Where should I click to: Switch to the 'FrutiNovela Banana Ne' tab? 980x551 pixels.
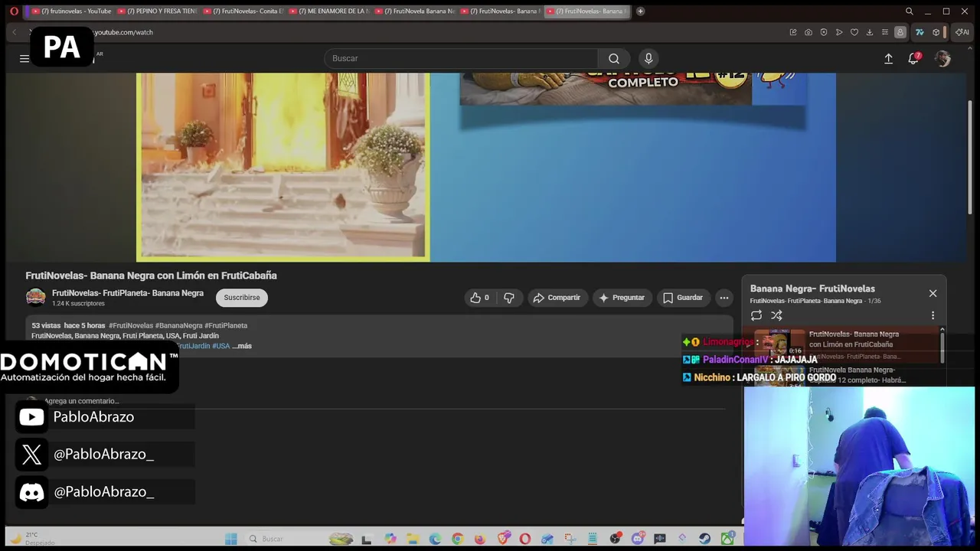(414, 11)
